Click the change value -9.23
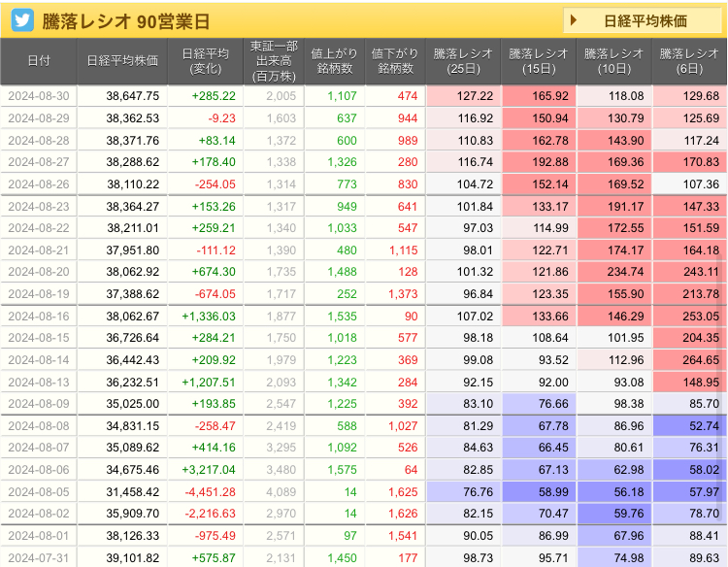The image size is (728, 567). [x=222, y=118]
